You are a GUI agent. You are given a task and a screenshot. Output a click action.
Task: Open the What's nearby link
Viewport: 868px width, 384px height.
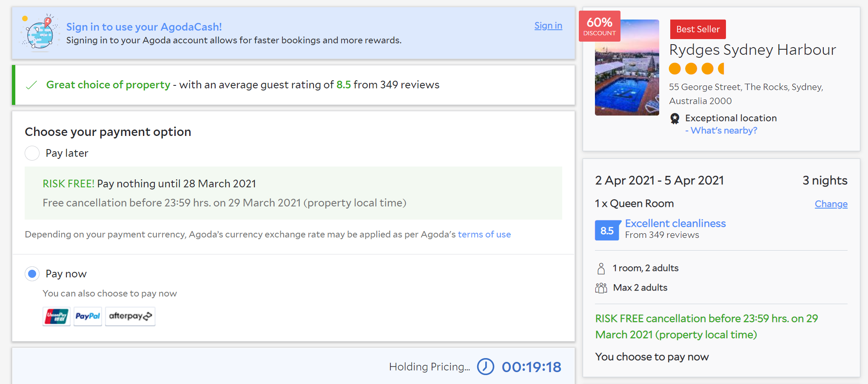[721, 130]
